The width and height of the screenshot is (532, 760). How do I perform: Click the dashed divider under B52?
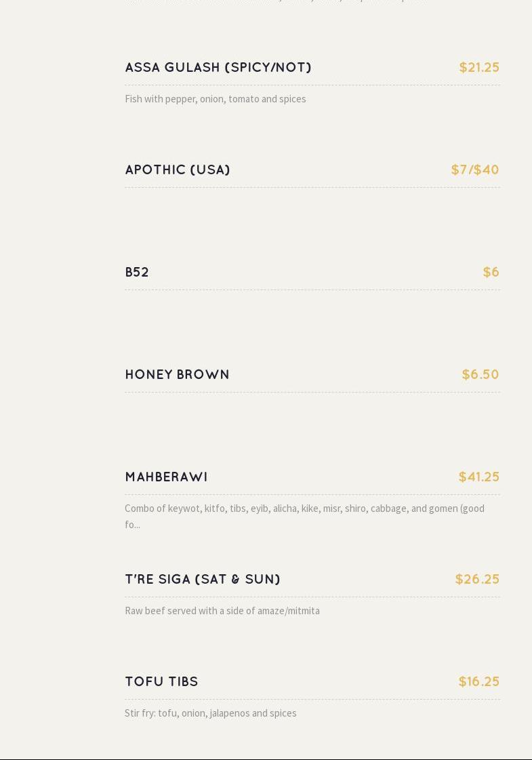coord(312,290)
